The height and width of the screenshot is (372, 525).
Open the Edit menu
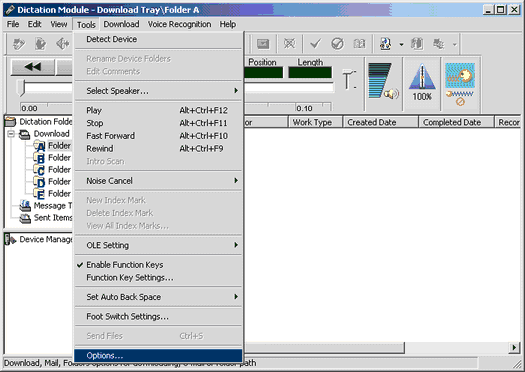(34, 24)
